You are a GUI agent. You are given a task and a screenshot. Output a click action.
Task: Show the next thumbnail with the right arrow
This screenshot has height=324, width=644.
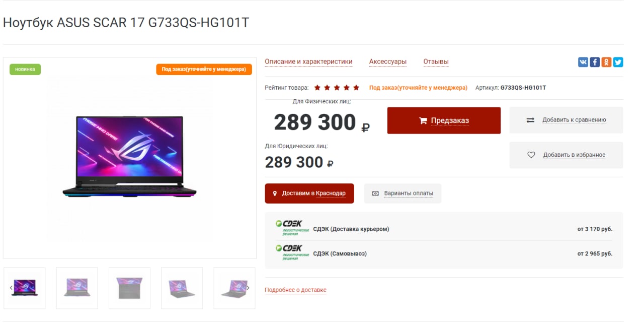pyautogui.click(x=248, y=288)
